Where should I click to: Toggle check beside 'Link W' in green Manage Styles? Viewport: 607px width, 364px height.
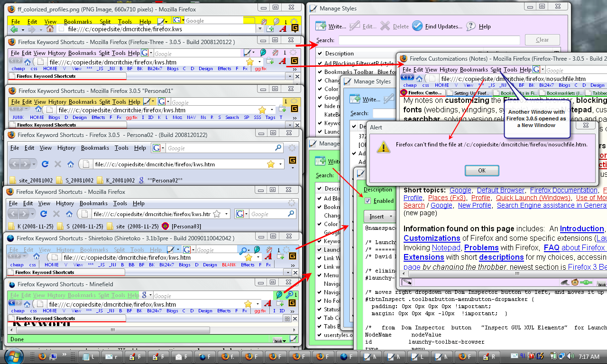click(320, 258)
